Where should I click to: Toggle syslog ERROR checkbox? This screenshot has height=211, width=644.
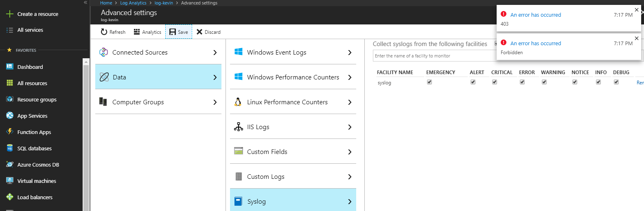pos(522,82)
